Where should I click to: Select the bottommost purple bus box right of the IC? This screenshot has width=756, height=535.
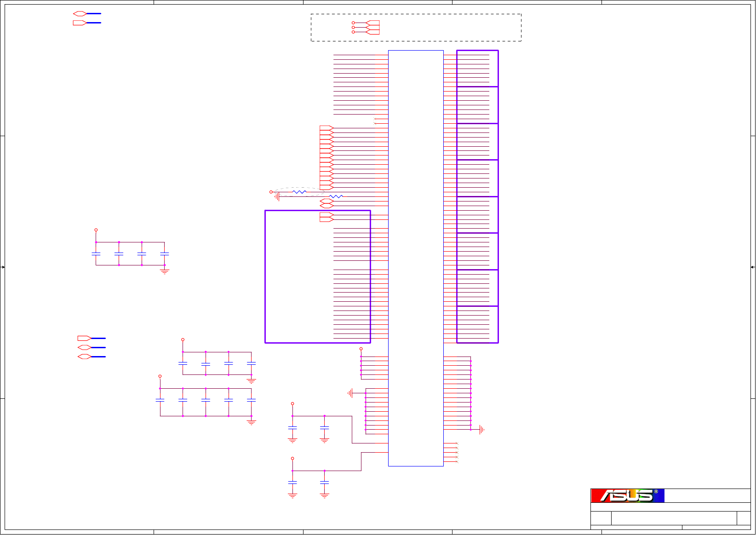(x=477, y=325)
